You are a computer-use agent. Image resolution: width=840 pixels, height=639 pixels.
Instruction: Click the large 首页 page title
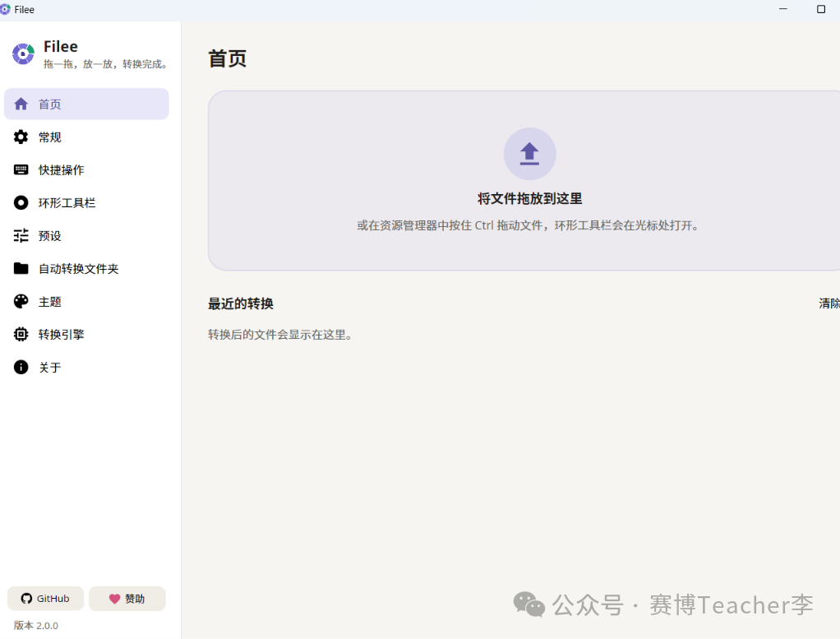pos(227,58)
